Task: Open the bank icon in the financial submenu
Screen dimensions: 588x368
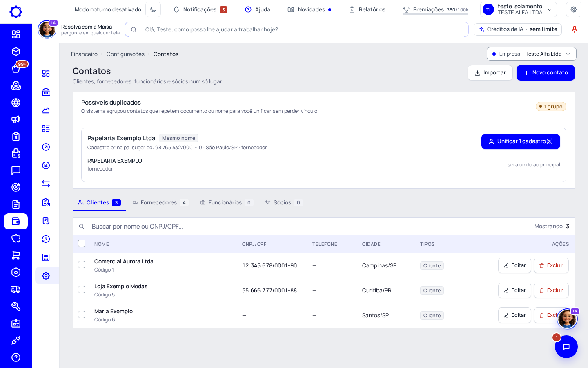Action: [46, 92]
